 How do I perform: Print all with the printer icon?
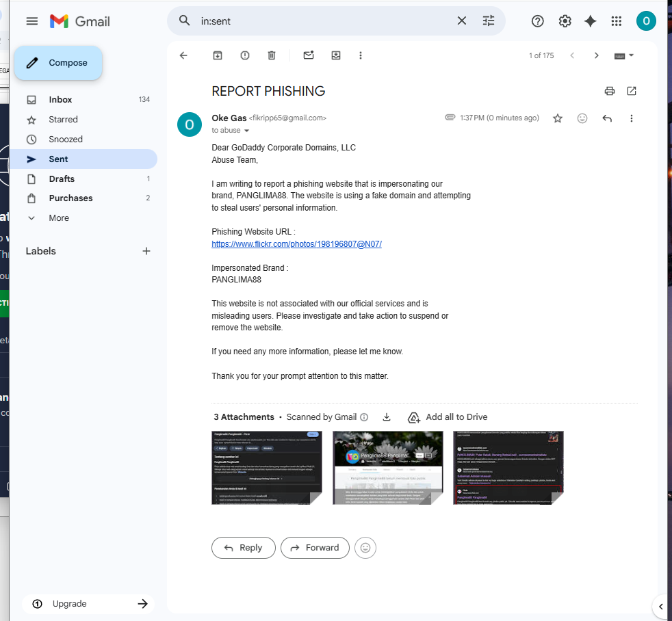pyautogui.click(x=610, y=91)
